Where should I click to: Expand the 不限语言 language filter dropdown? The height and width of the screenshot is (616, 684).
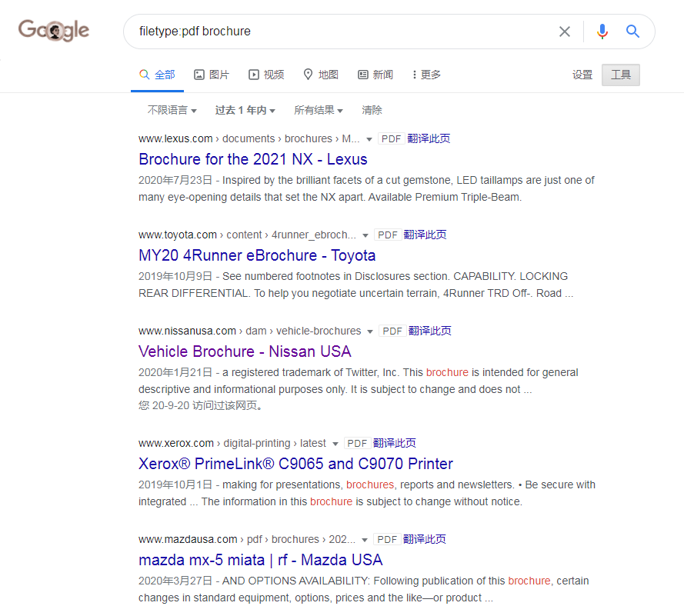[172, 110]
